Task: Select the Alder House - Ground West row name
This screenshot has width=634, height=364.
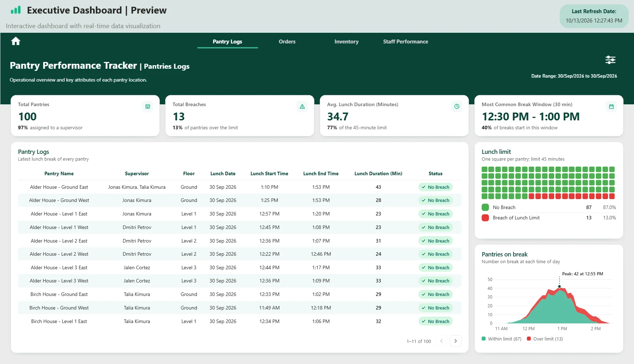Action: coord(59,200)
